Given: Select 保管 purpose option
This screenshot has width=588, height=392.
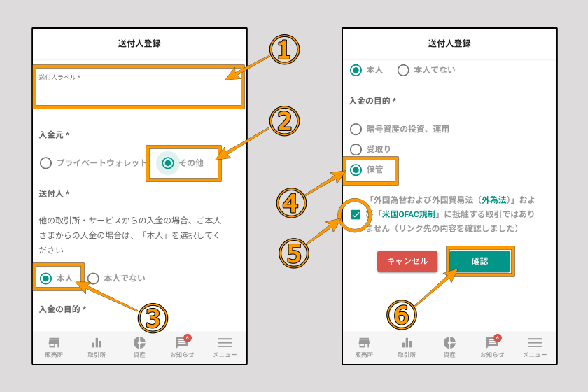Looking at the screenshot, I should (x=356, y=170).
